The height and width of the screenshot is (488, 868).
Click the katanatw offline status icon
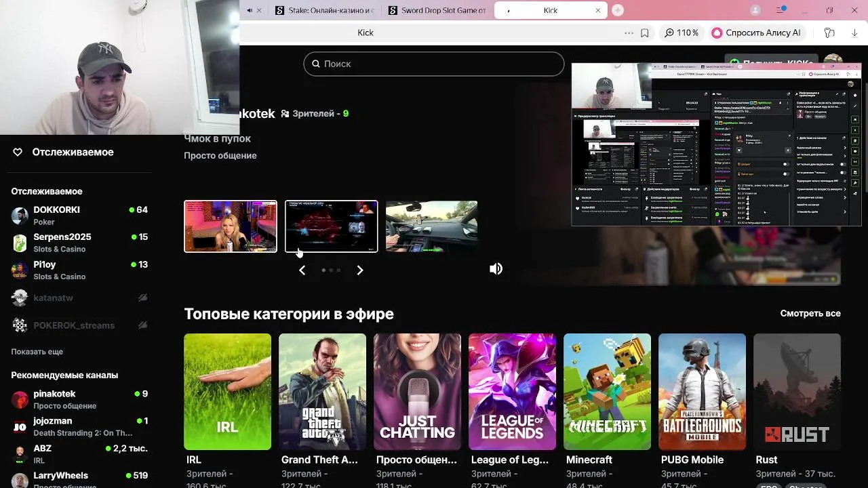142,298
